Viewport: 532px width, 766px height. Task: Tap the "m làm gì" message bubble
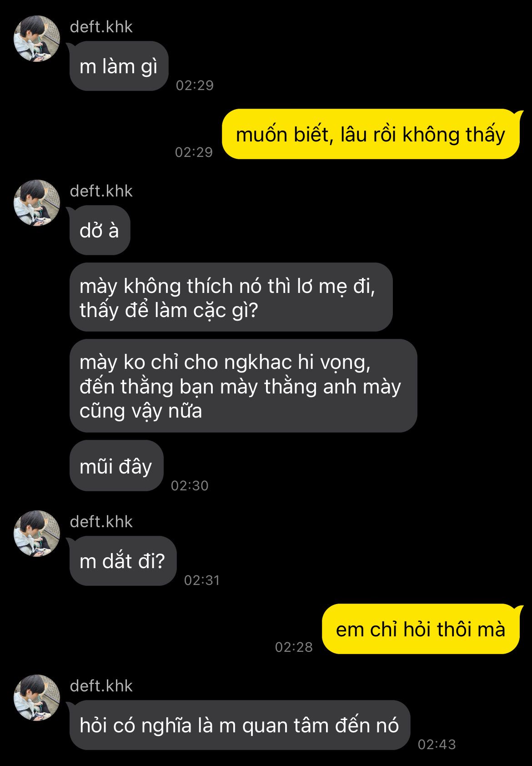click(119, 66)
